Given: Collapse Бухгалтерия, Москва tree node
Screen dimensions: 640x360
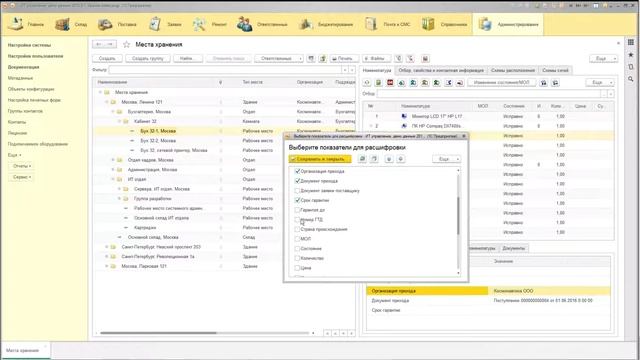Looking at the screenshot, I should [113, 111].
